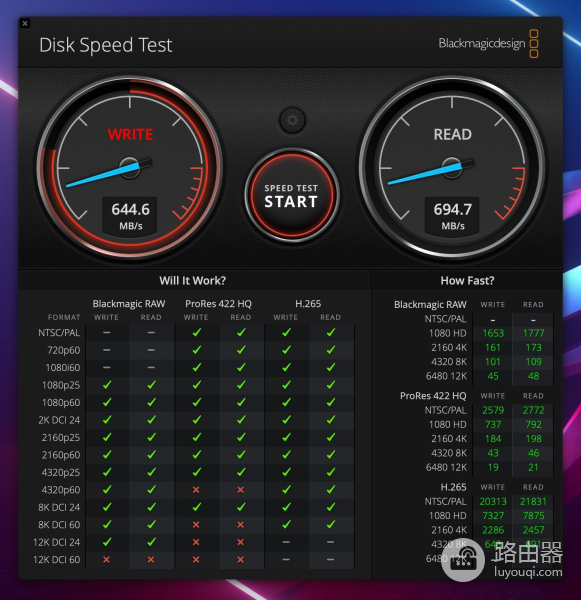Click H.265 NTSC/PAL write checkmark
The width and height of the screenshot is (581, 600).
click(x=286, y=333)
